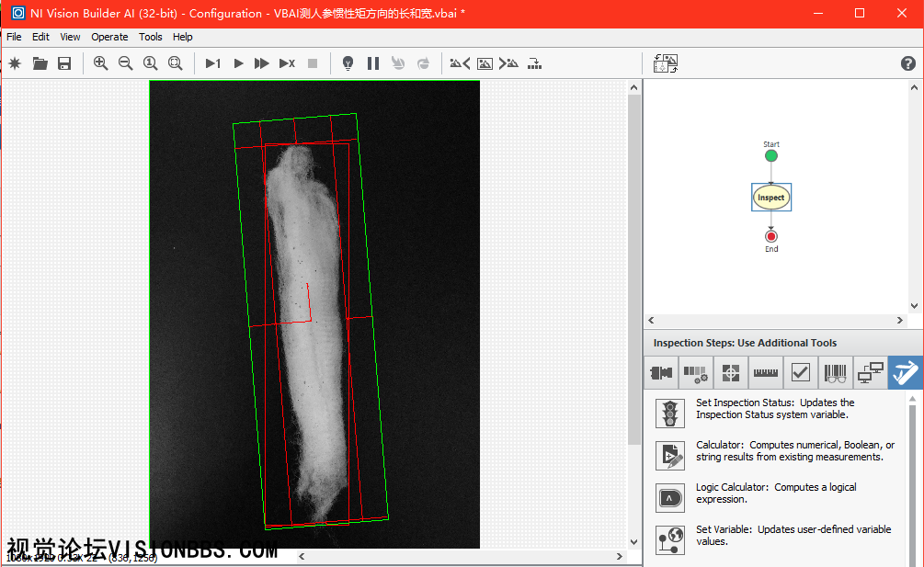Open the File menu
Viewport: 924px width, 567px height.
click(14, 37)
